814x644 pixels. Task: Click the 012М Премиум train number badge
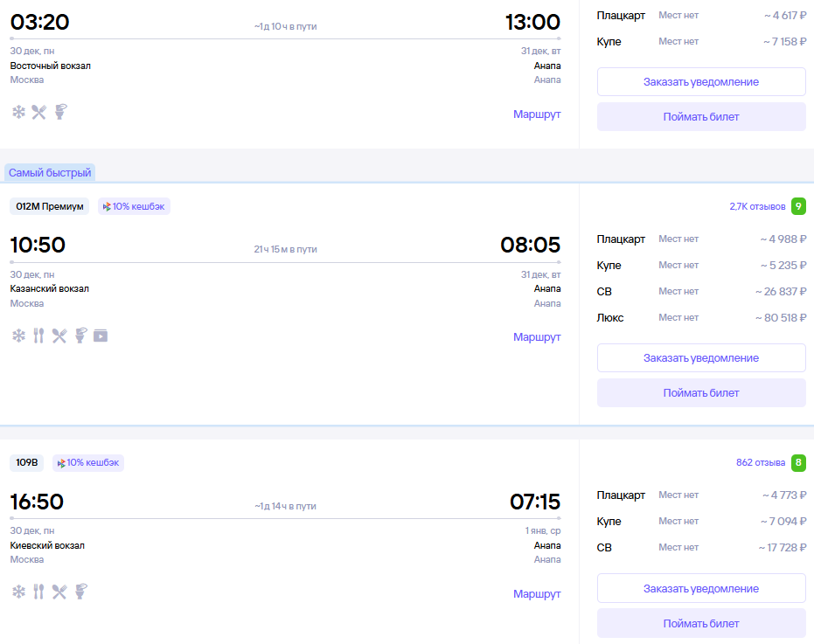tap(50, 207)
